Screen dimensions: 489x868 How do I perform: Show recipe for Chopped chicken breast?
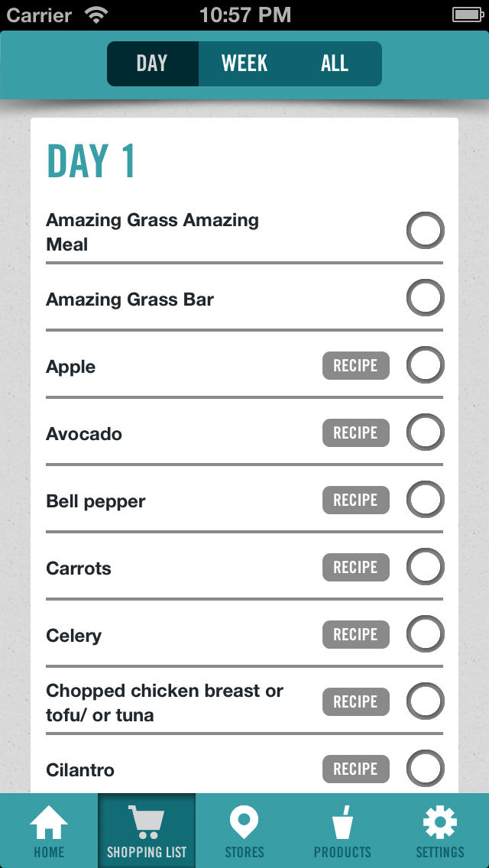[x=355, y=702]
